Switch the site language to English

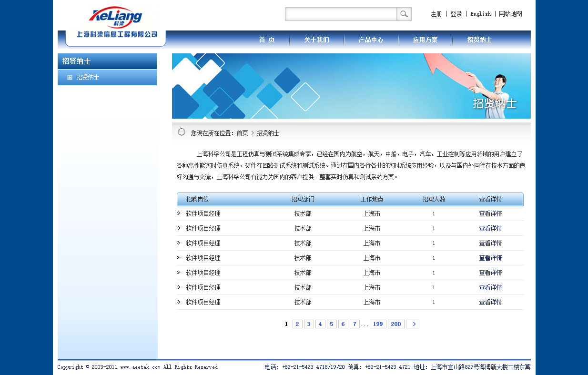coord(480,14)
